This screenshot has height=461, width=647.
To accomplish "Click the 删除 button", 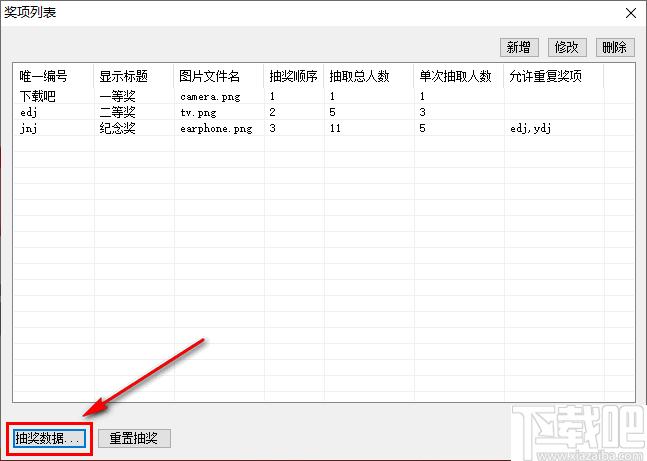I will pos(615,47).
